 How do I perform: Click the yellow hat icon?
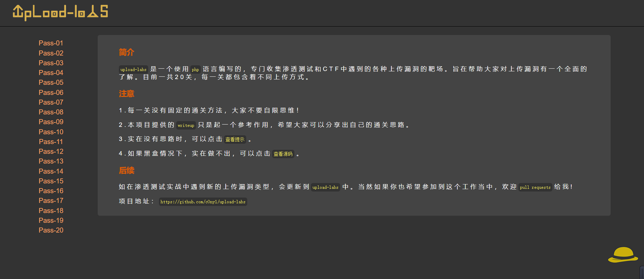(x=623, y=255)
